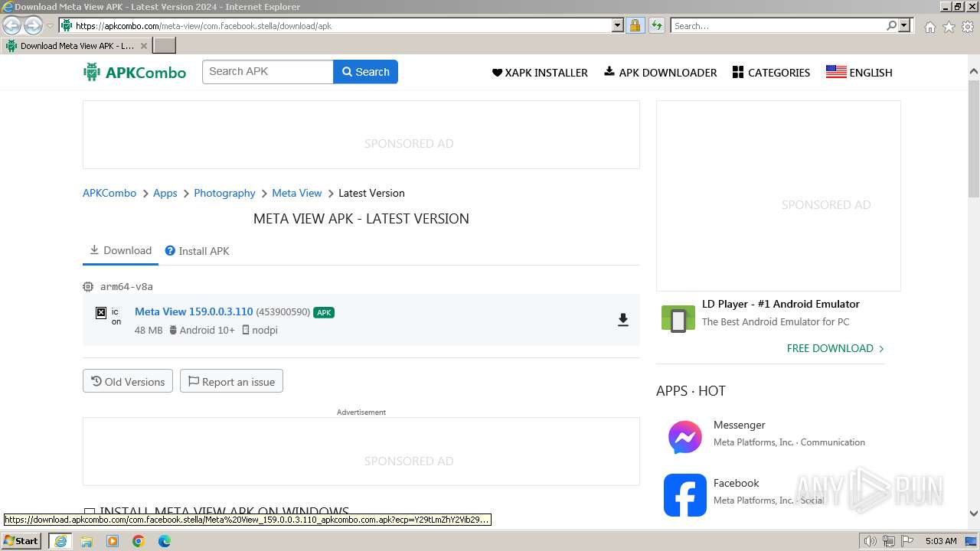The width and height of the screenshot is (980, 551).
Task: Click Report an issue button
Action: tap(231, 381)
